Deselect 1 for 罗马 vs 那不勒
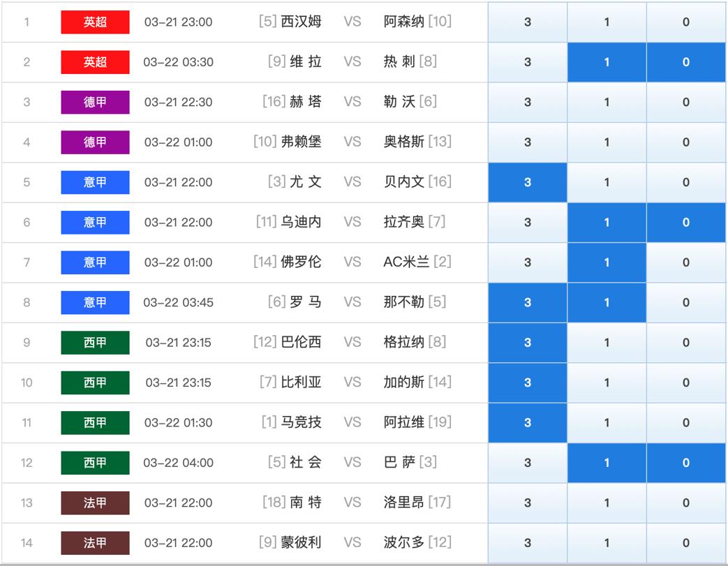The height and width of the screenshot is (566, 728). click(607, 303)
